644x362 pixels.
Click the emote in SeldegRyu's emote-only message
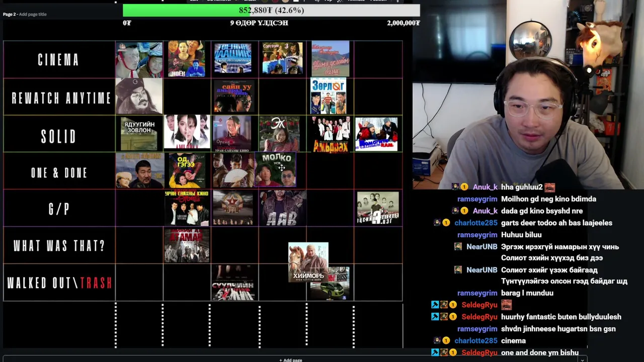(x=506, y=305)
